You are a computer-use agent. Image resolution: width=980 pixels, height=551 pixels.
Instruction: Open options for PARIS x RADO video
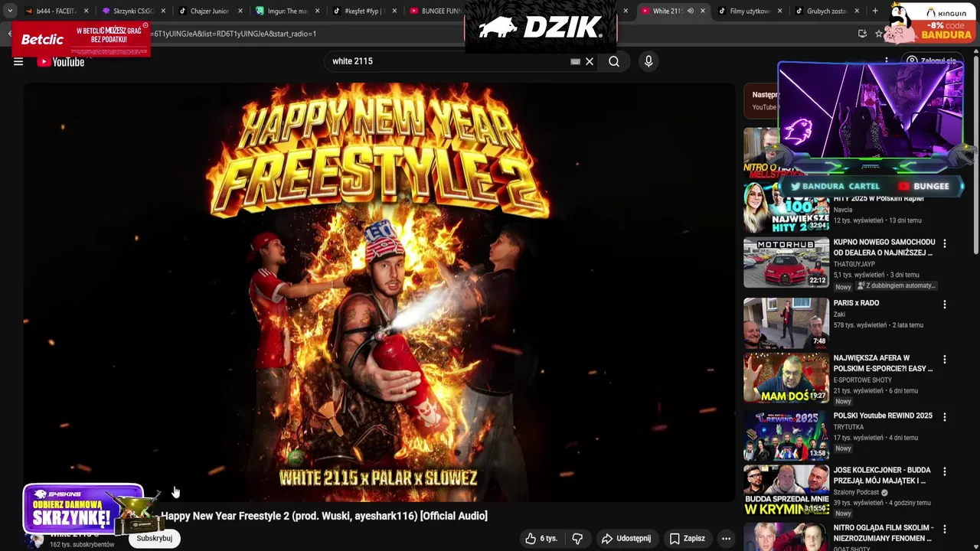[x=944, y=304]
